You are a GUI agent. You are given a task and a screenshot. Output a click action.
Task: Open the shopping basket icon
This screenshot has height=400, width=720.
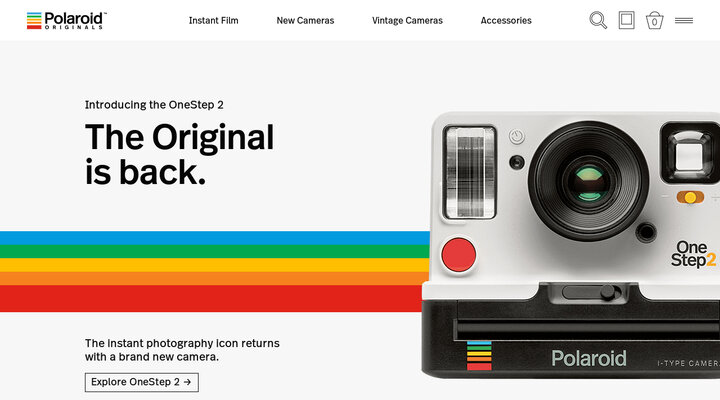tap(654, 21)
